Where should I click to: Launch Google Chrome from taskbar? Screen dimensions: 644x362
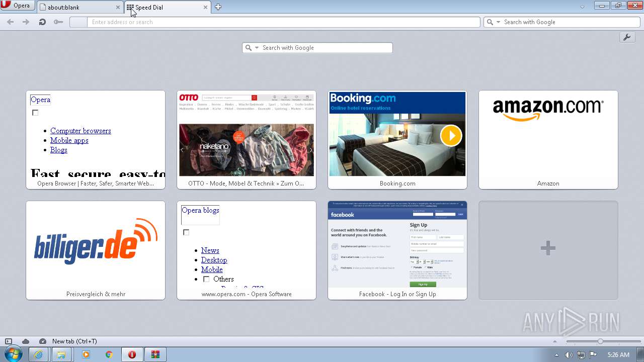109,354
